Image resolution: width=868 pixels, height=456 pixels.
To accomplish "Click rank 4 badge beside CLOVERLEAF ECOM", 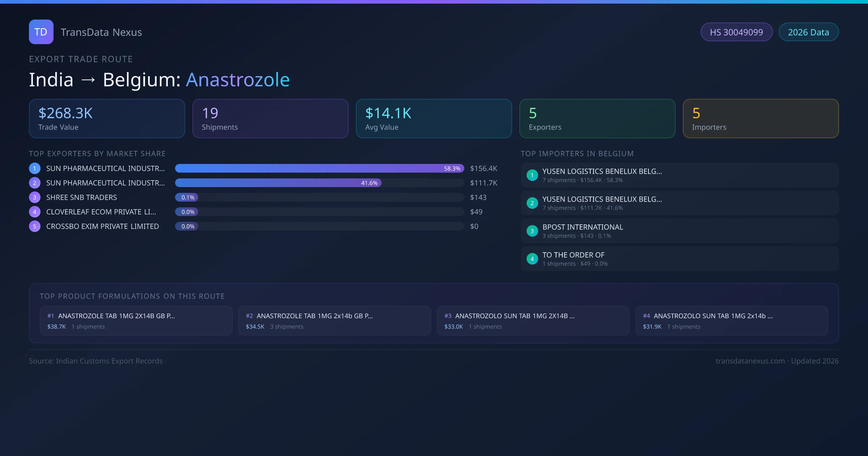I will (35, 212).
